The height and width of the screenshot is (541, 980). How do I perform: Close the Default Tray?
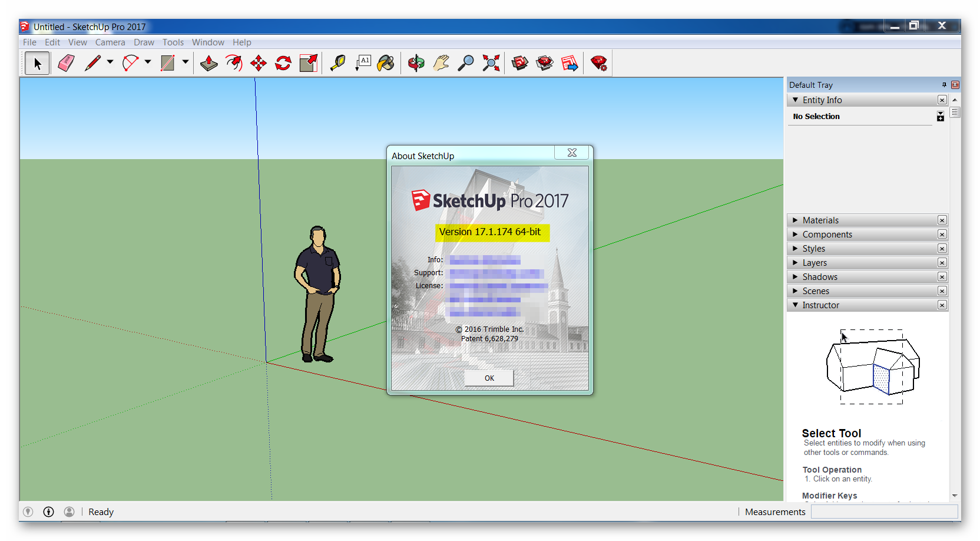(x=955, y=85)
